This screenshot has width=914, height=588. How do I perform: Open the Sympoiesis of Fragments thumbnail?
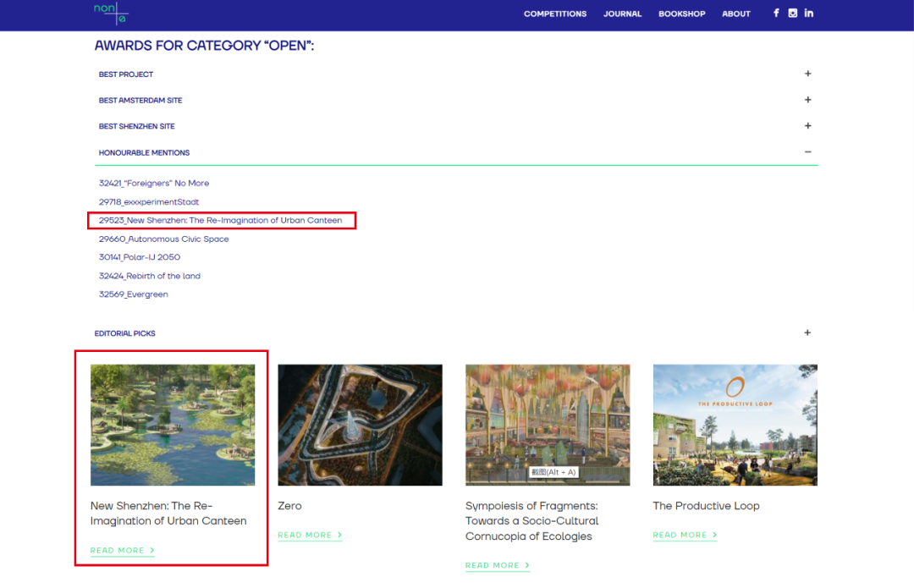[x=548, y=425]
